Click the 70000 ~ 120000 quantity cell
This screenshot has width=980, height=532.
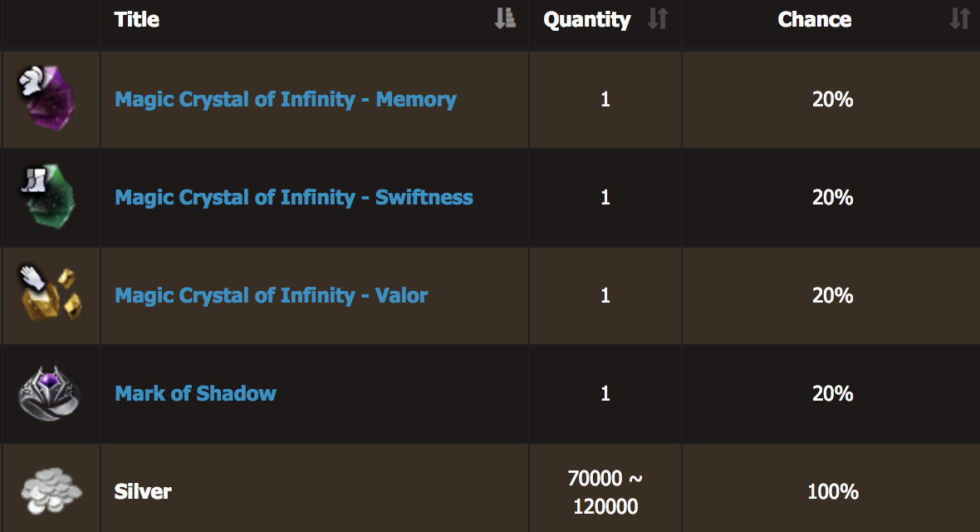(605, 492)
